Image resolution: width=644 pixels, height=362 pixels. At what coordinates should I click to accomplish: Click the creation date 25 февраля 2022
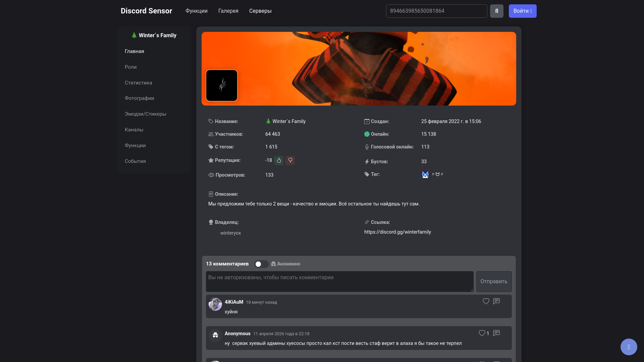pyautogui.click(x=451, y=121)
